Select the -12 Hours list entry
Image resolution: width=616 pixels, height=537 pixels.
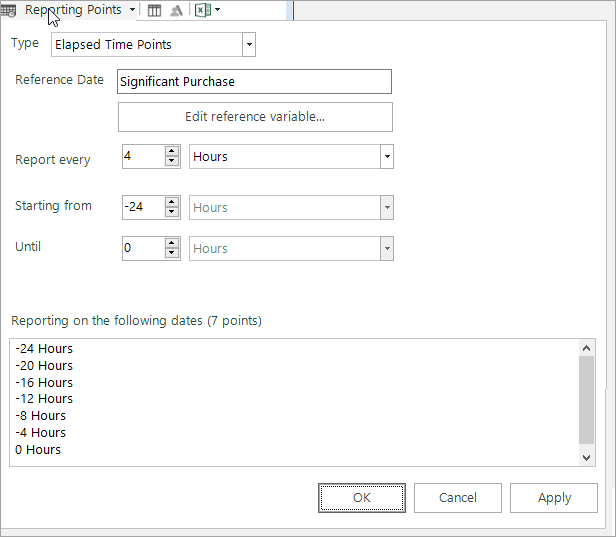[44, 399]
